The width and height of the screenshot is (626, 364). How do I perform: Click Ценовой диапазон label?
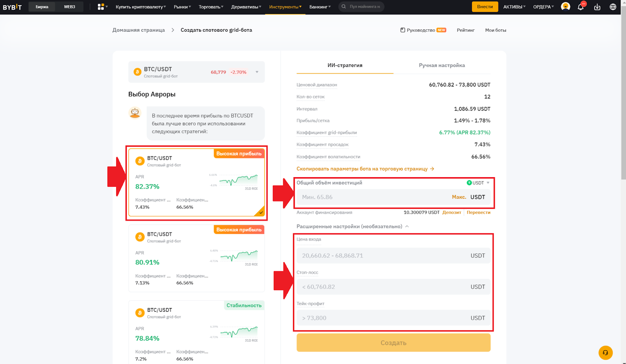(x=317, y=85)
